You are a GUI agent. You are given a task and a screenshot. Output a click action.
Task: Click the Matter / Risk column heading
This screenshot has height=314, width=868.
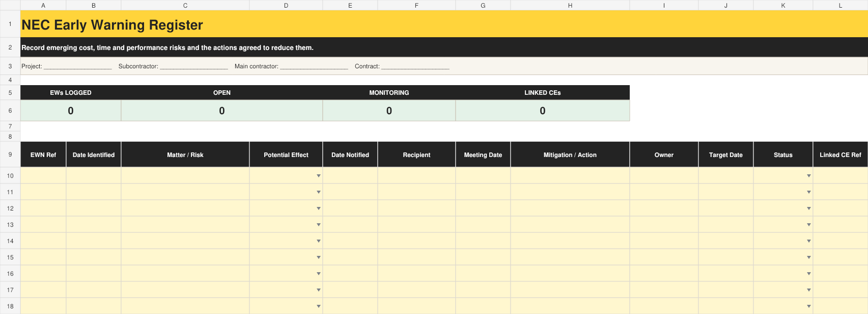[185, 155]
